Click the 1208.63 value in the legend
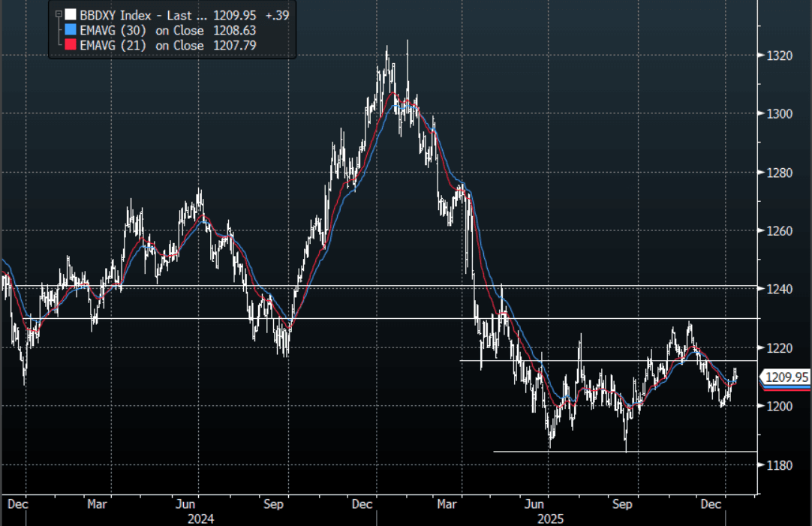This screenshot has width=812, height=526. tap(234, 30)
